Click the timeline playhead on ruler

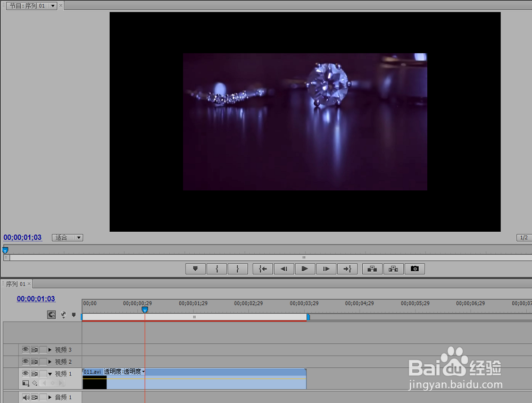[145, 310]
